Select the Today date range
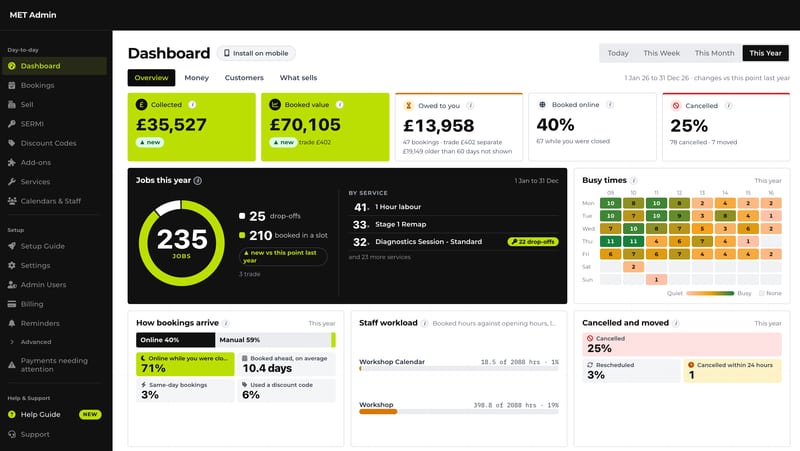The image size is (800, 451). (618, 53)
